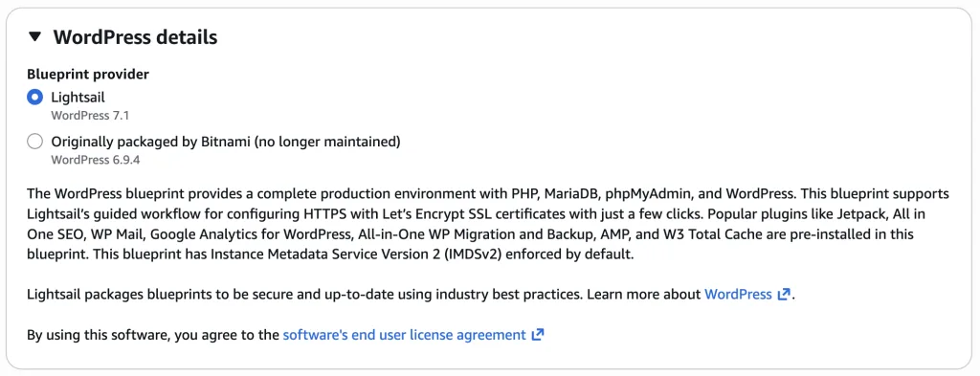Choose Originally packaged by Bitnami option
980x376 pixels.
pyautogui.click(x=35, y=142)
